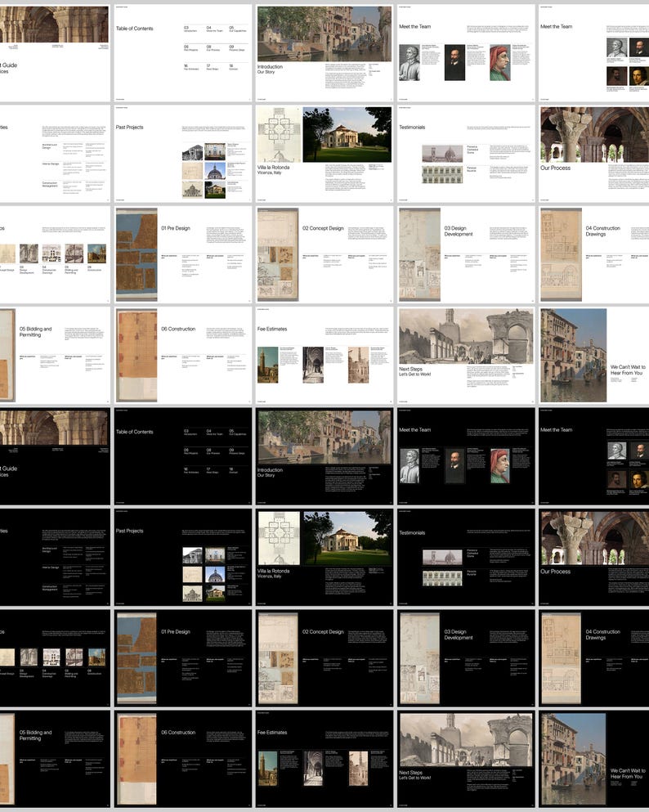Select dark process overview slide with five images
This screenshot has height=812, width=649.
(x=55, y=658)
